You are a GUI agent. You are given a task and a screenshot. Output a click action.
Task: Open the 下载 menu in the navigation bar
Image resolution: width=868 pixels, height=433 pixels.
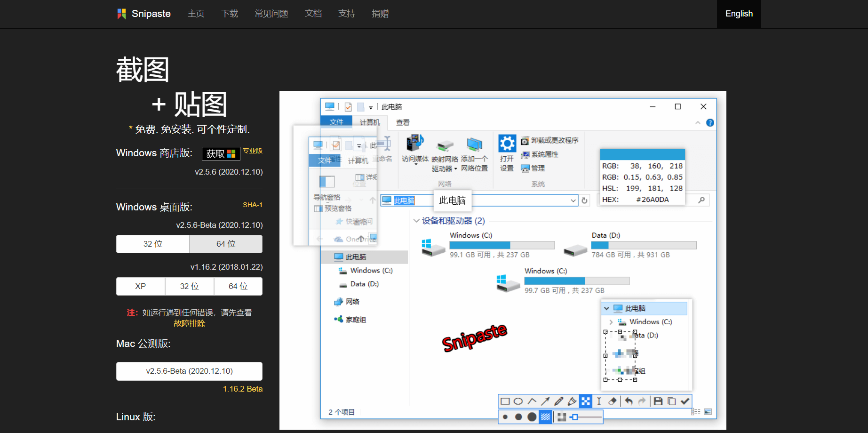tap(230, 14)
